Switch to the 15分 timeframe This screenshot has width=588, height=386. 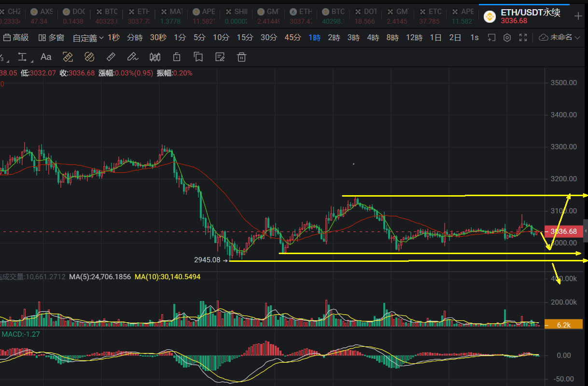pyautogui.click(x=245, y=37)
